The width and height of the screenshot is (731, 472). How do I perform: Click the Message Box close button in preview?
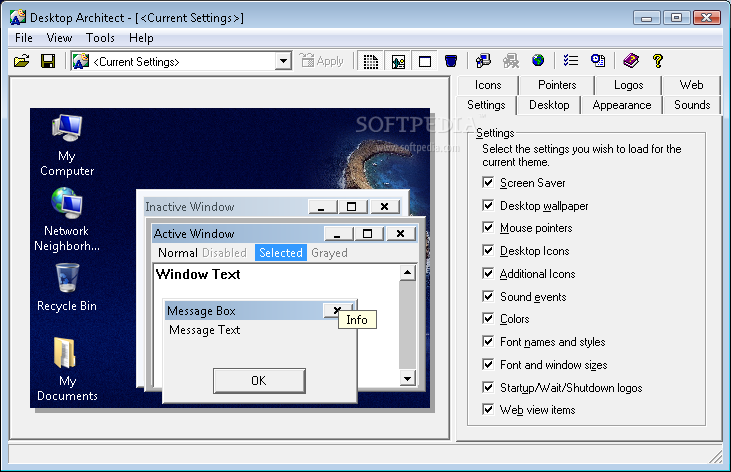coord(338,310)
